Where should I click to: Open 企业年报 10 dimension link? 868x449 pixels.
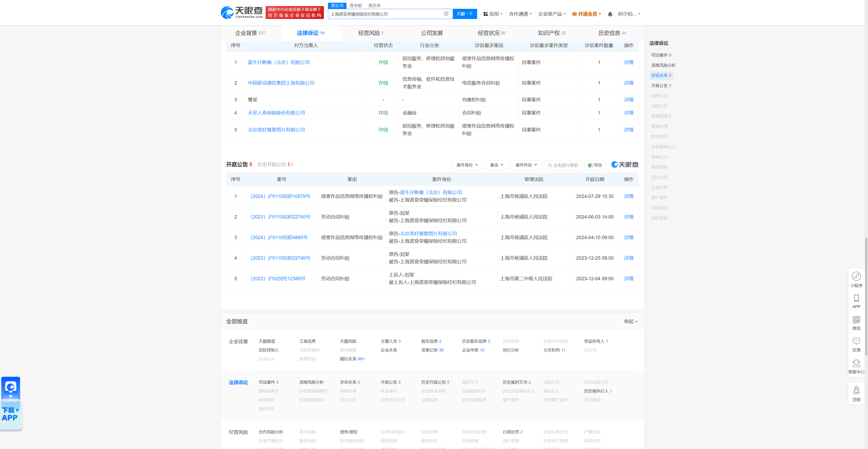pyautogui.click(x=473, y=350)
